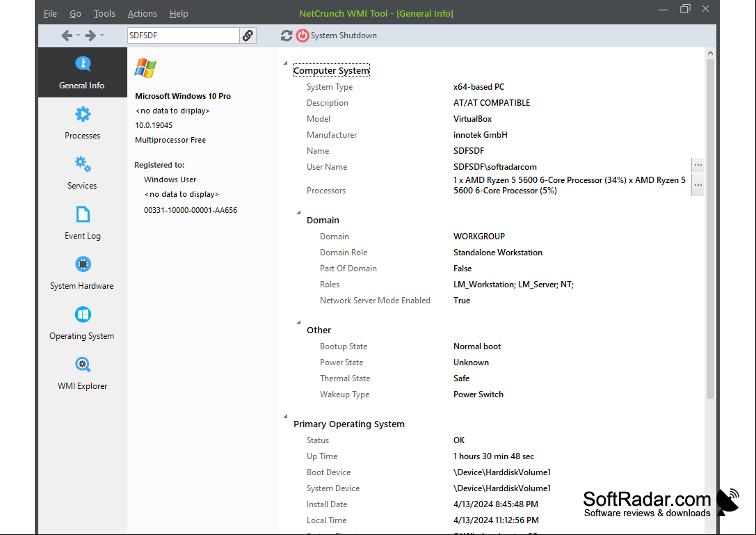Select the Install Date value
Screen dimensions: 756x535
click(x=496, y=504)
